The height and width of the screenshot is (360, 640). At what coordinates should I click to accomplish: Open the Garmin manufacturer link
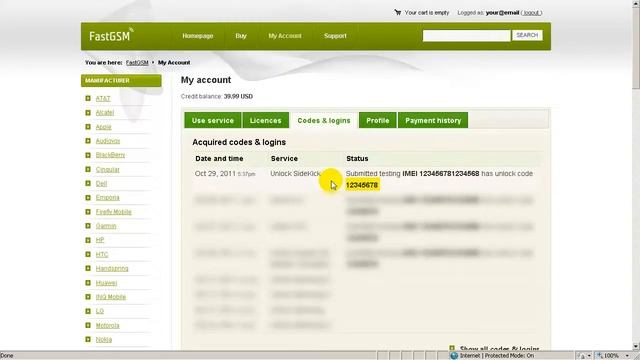pyautogui.click(x=106, y=226)
